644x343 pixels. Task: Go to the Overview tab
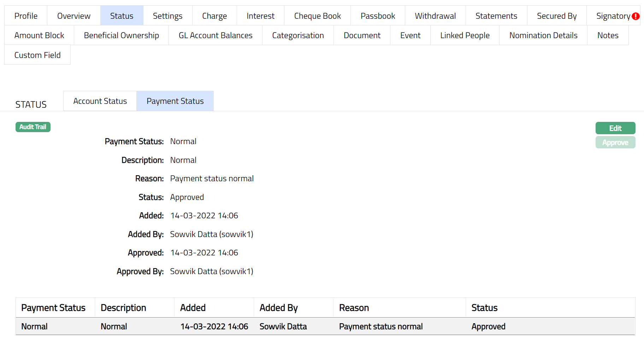pos(73,16)
